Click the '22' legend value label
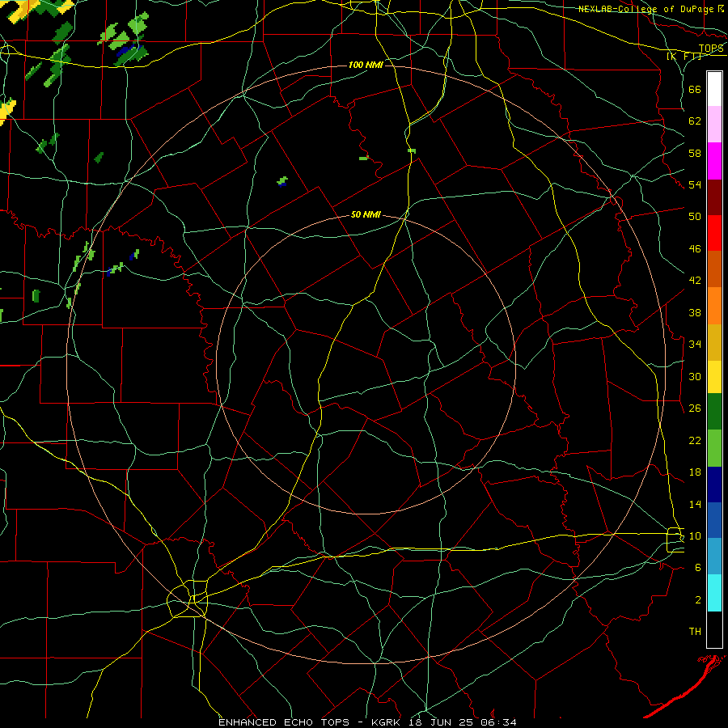The width and height of the screenshot is (728, 728). [695, 440]
